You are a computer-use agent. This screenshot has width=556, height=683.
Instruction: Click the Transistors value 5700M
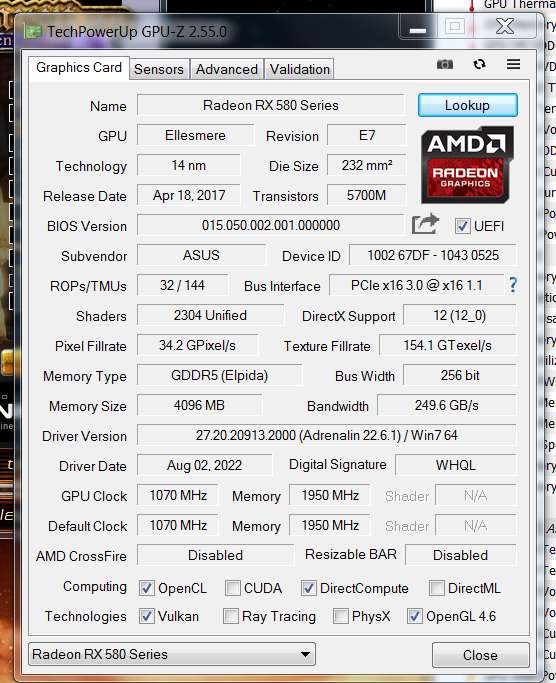(366, 195)
